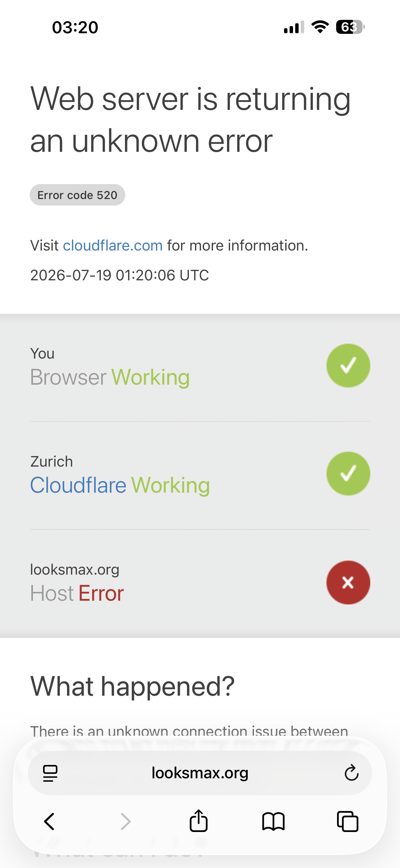400x868 pixels.
Task: Show open tabs overview icon
Action: coord(348,821)
